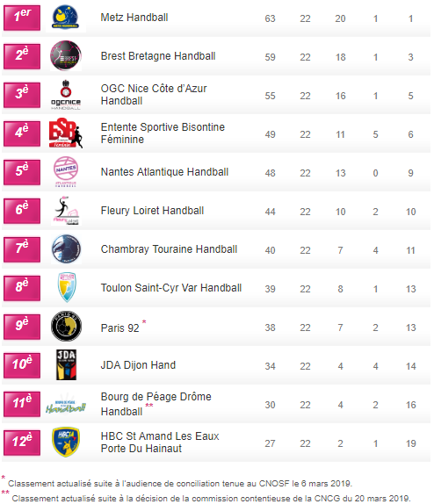
Task: Click the pink 1er rank badge
Action: click(22, 18)
